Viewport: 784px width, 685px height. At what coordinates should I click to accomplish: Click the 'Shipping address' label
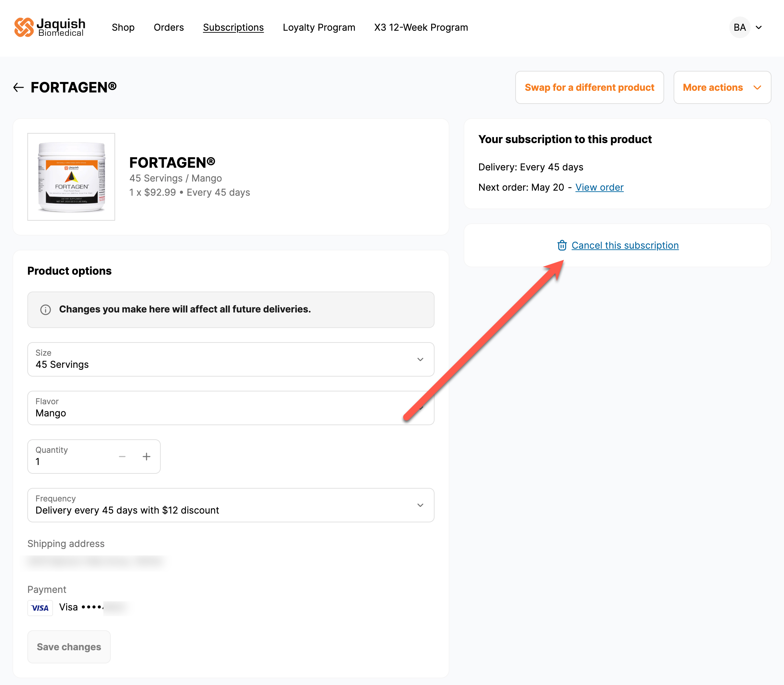[66, 544]
